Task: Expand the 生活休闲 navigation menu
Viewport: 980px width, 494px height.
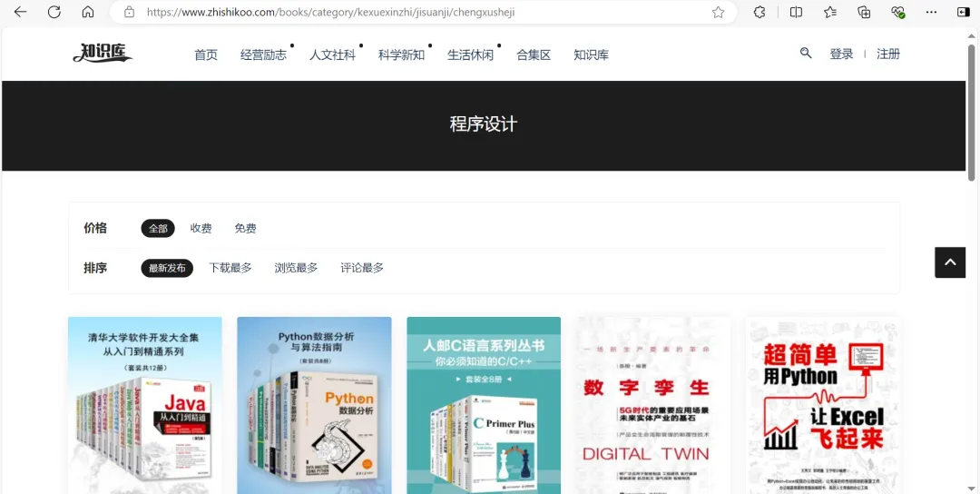Action: [x=471, y=55]
